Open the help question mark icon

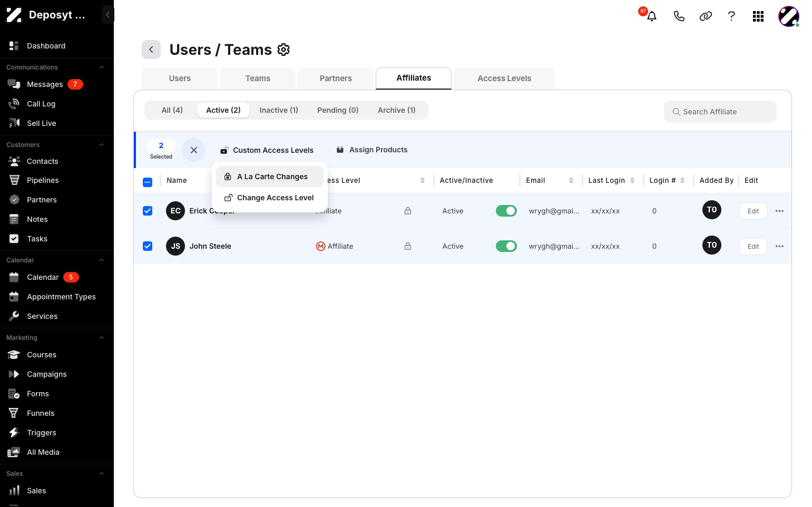pos(731,16)
